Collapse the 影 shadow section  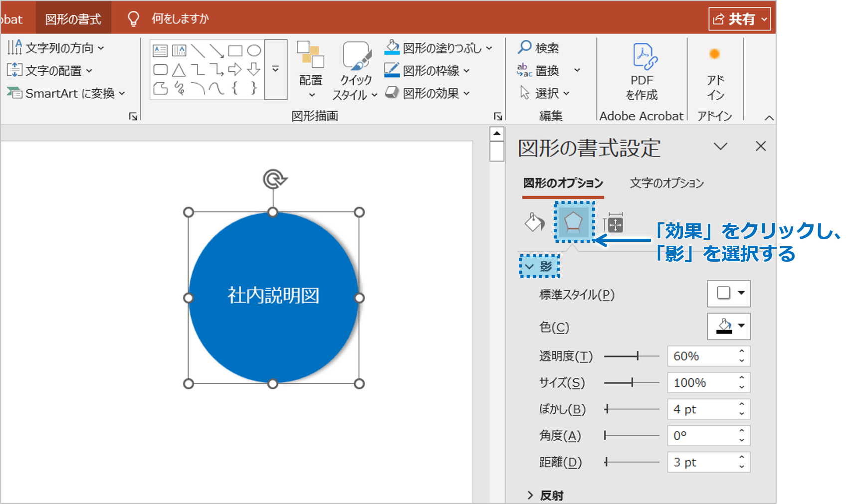tap(539, 266)
